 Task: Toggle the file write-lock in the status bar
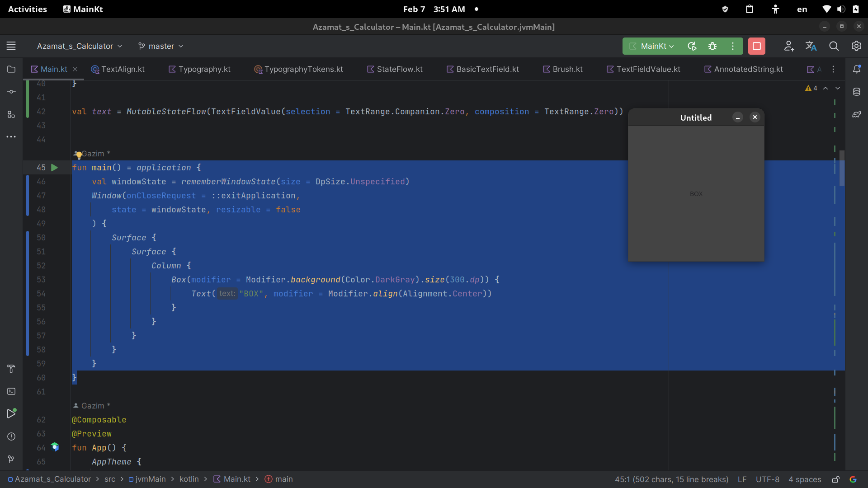click(836, 480)
